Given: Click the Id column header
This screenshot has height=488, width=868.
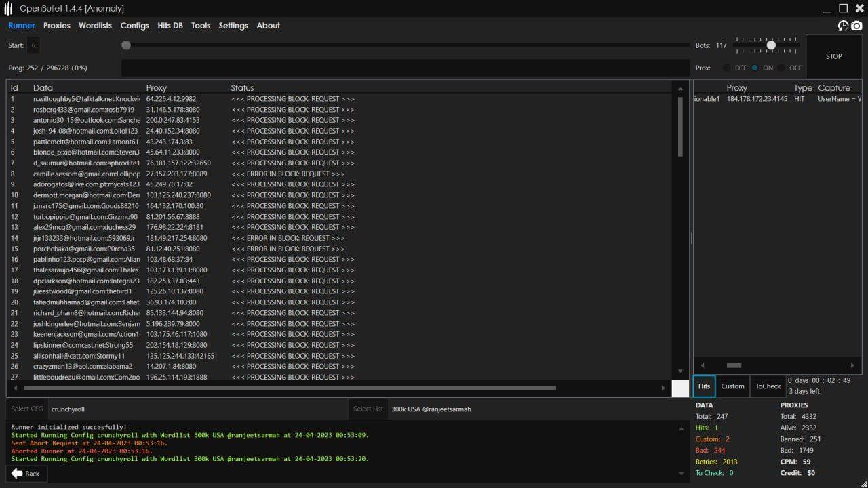Looking at the screenshot, I should coord(14,88).
